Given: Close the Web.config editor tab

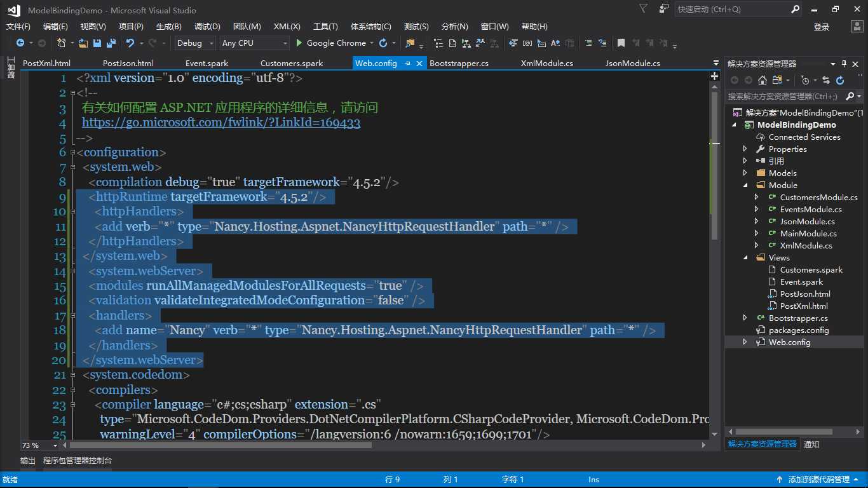Looking at the screenshot, I should (419, 63).
